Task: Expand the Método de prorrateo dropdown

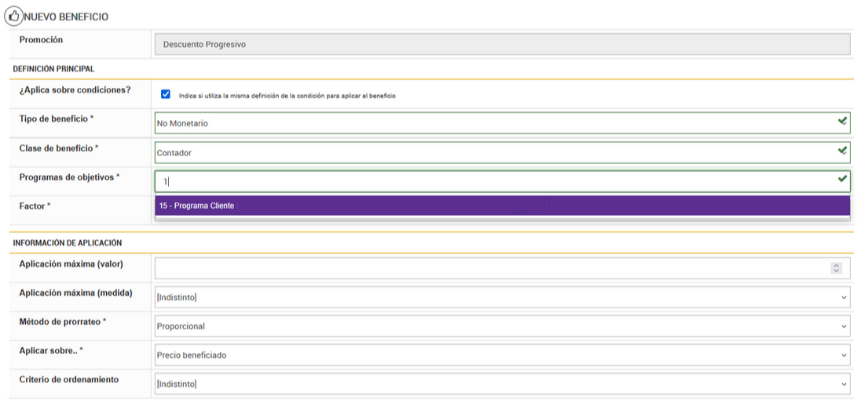Action: [x=501, y=326]
